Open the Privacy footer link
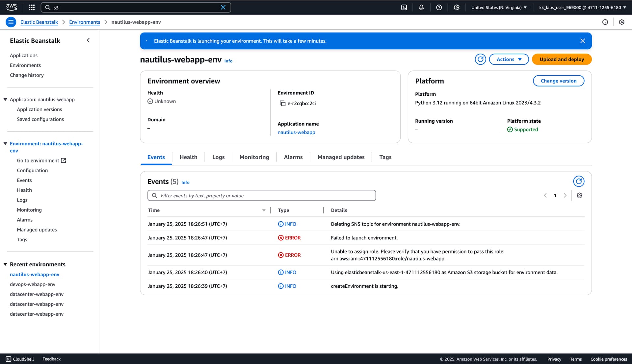 click(x=554, y=359)
